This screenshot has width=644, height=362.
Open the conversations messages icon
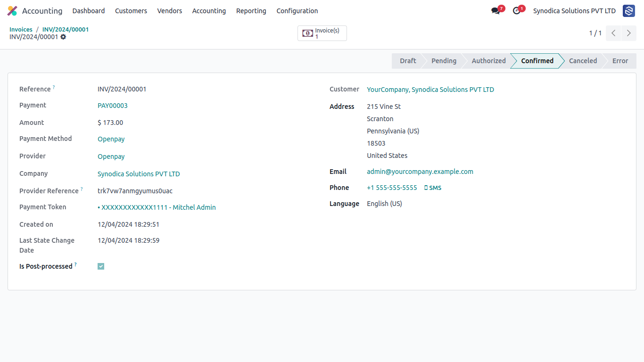pos(495,11)
